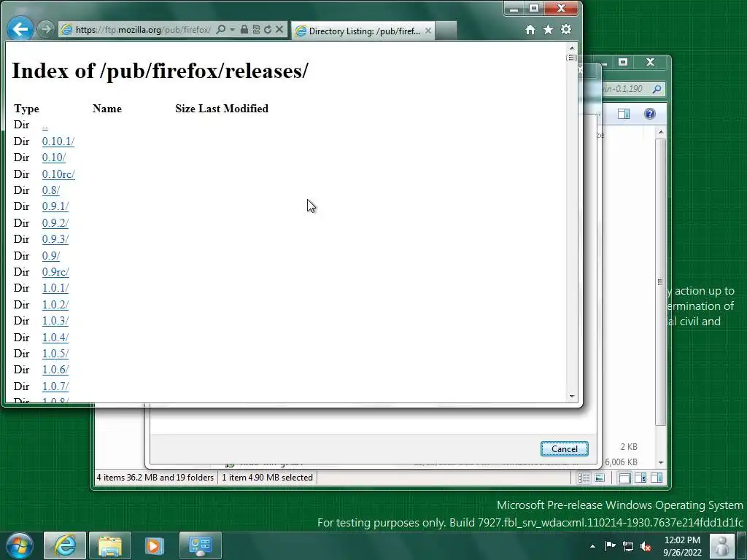The image size is (747, 560).
Task: Open the clock showing 12:02 PM
Action: click(682, 546)
